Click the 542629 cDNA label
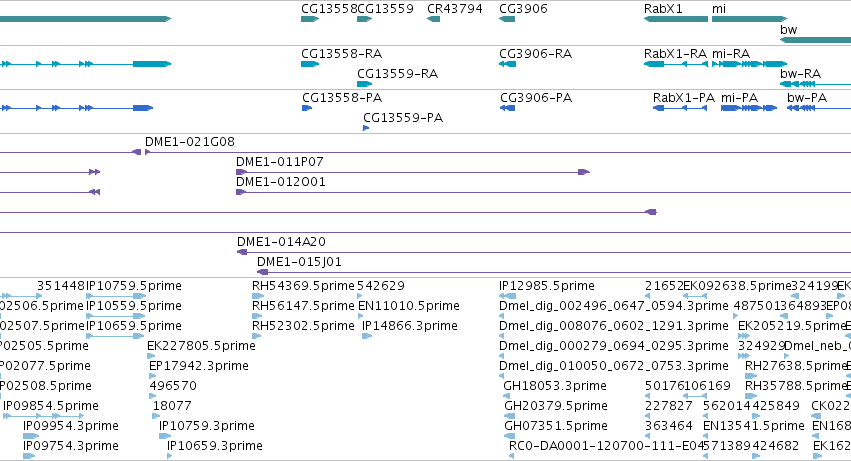The width and height of the screenshot is (851, 461). (x=382, y=286)
